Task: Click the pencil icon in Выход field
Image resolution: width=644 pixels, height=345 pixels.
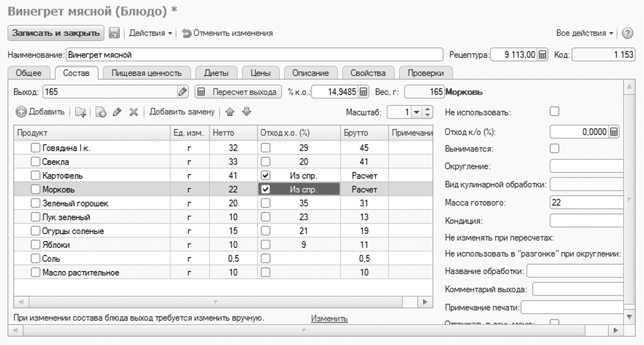Action: [182, 92]
